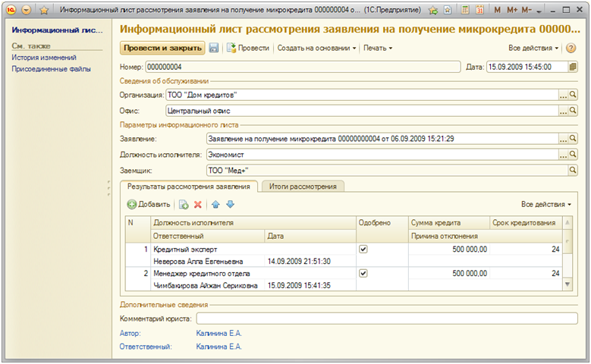Open the История изменений link

43,58
